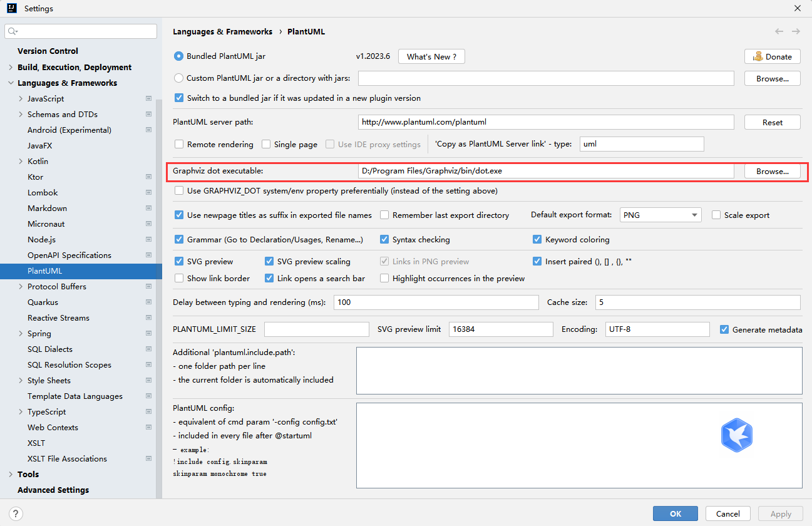
Task: Open Advanced Settings page
Action: pyautogui.click(x=53, y=490)
